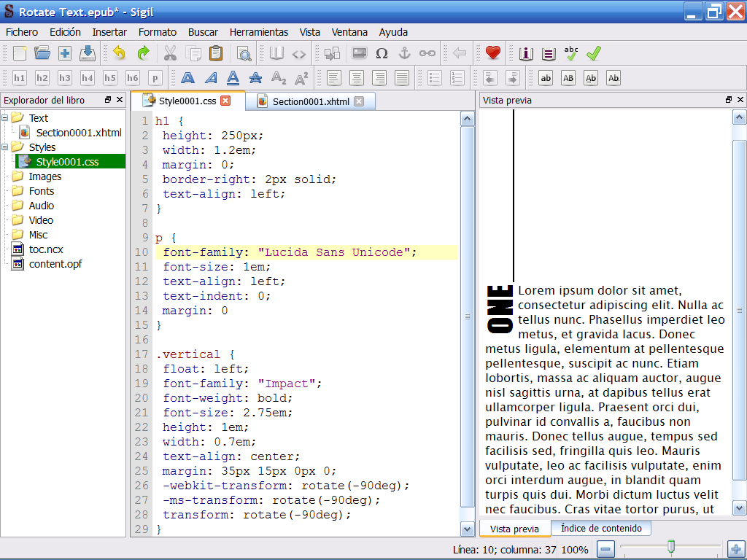This screenshot has height=560, width=747.
Task: Click the Save (download arrow) toolbar icon
Action: 88,53
